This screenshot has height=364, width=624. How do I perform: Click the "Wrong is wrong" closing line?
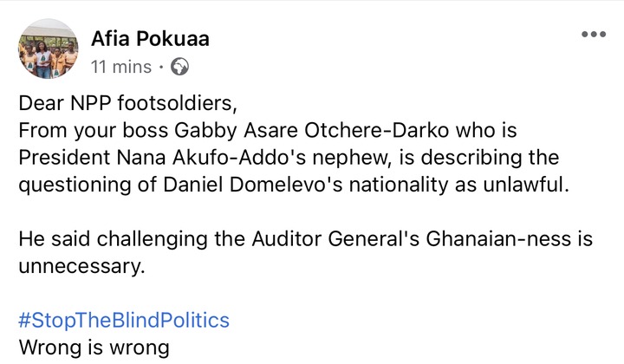point(94,348)
